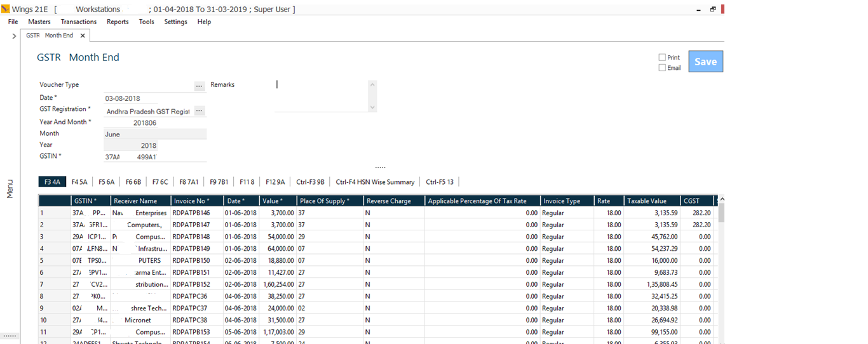Click the restore window icon in title bar
Viewport: 868px width, 344px height.
click(x=712, y=10)
